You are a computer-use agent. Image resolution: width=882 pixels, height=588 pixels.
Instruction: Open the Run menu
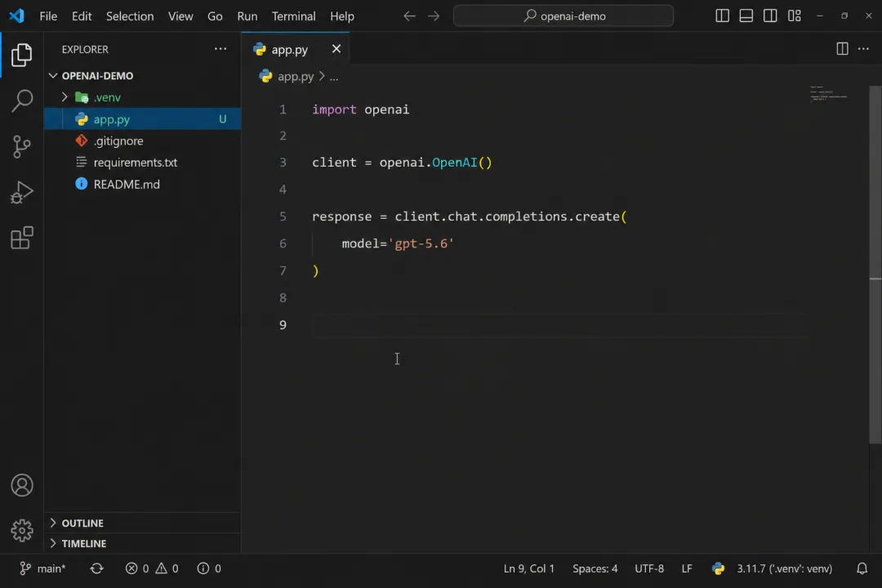pyautogui.click(x=247, y=16)
